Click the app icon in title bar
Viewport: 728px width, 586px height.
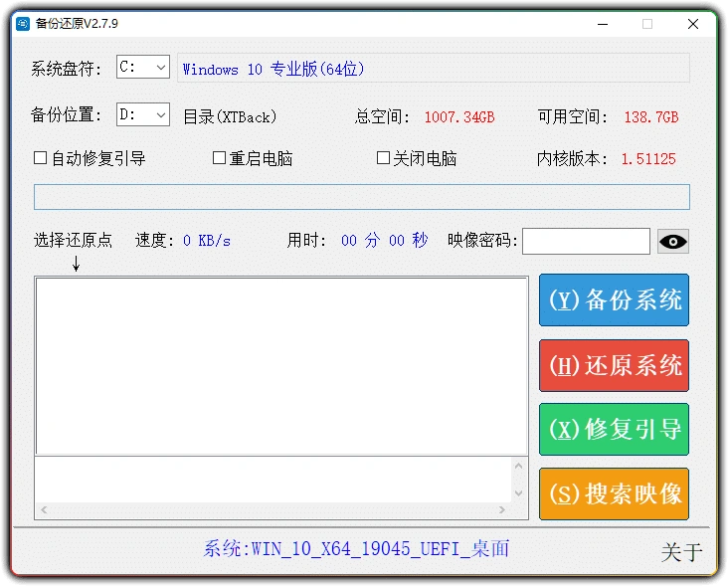pos(23,24)
